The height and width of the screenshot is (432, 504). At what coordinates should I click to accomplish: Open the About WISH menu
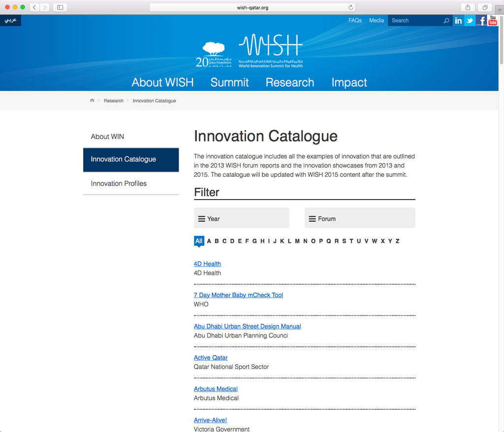[162, 82]
